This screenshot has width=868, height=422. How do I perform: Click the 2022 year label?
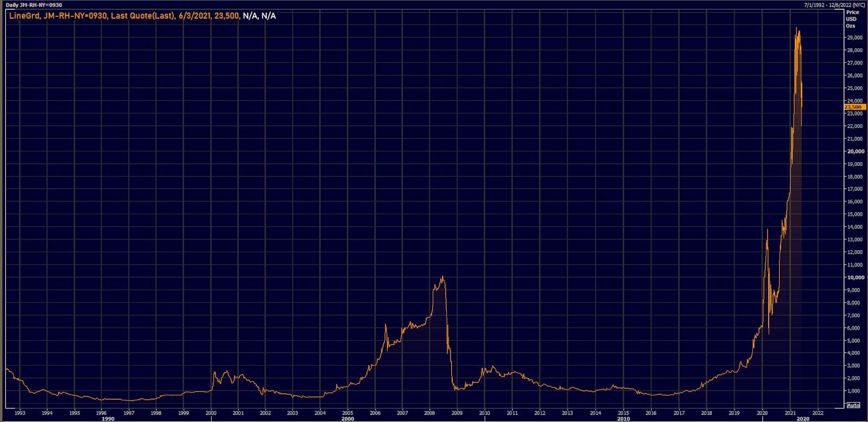(817, 413)
